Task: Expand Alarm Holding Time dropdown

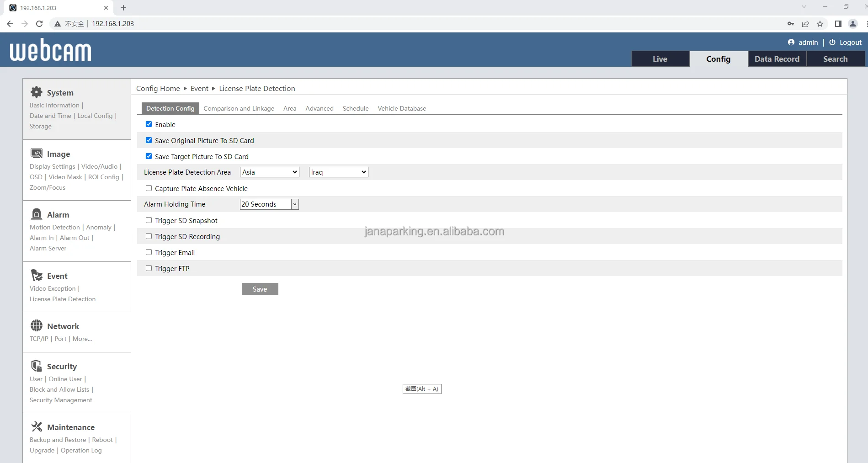Action: [x=269, y=204]
